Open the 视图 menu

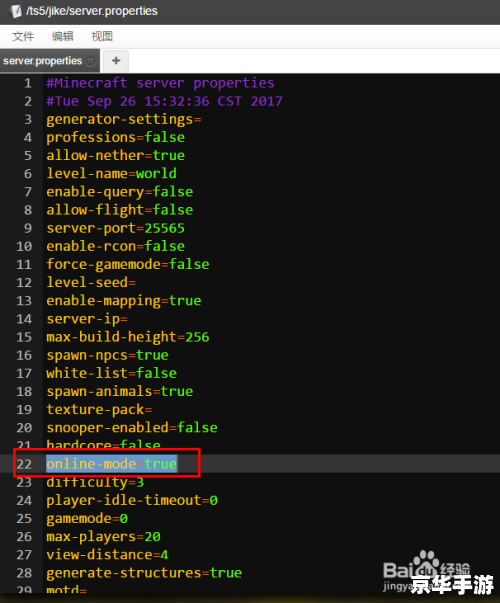tap(102, 37)
